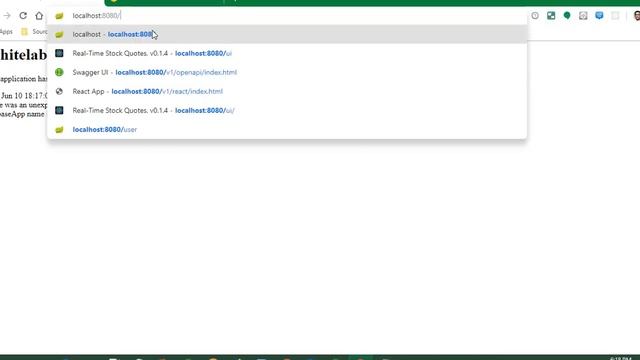Pick the React App index.html suggestion

(287, 91)
